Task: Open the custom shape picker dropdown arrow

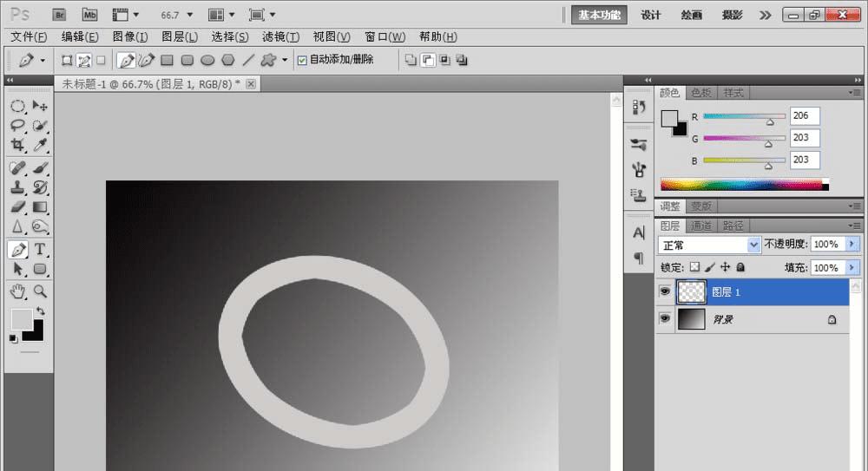Action: 284,60
